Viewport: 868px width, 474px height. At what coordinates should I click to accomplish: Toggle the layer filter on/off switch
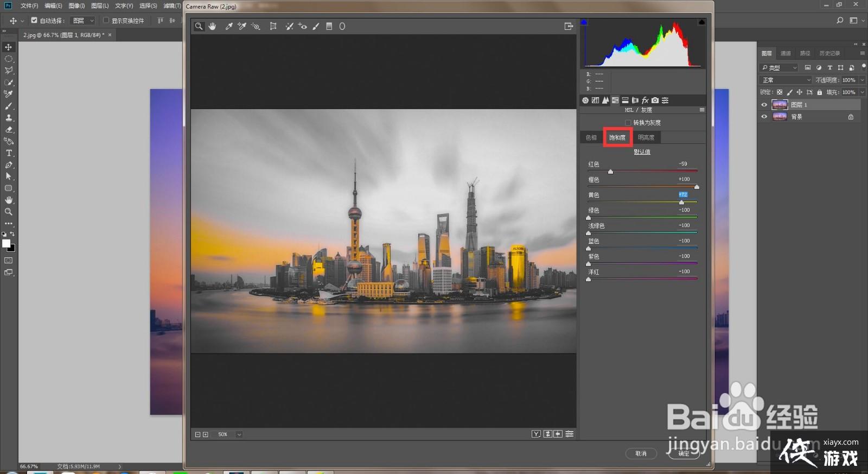pos(864,67)
